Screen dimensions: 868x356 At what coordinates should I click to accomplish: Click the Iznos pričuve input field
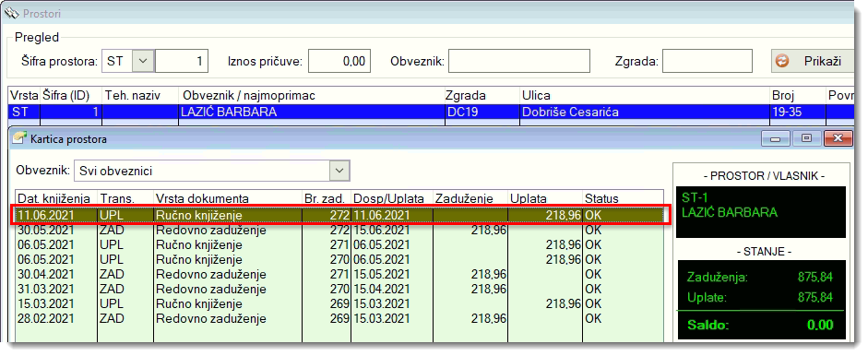(339, 61)
